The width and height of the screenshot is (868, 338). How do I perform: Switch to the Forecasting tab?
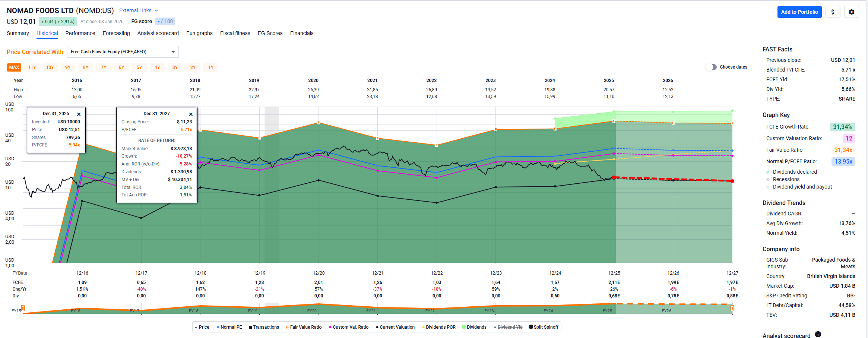(116, 33)
